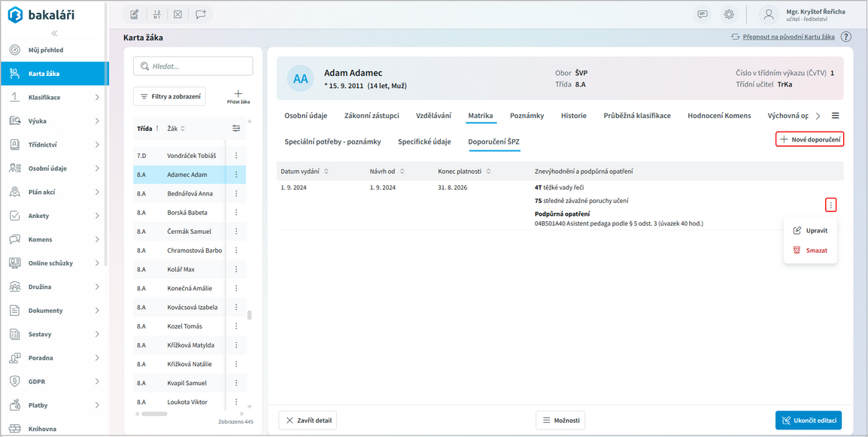The height and width of the screenshot is (437, 868).
Task: Select Smazat from the context menu
Action: click(x=810, y=250)
